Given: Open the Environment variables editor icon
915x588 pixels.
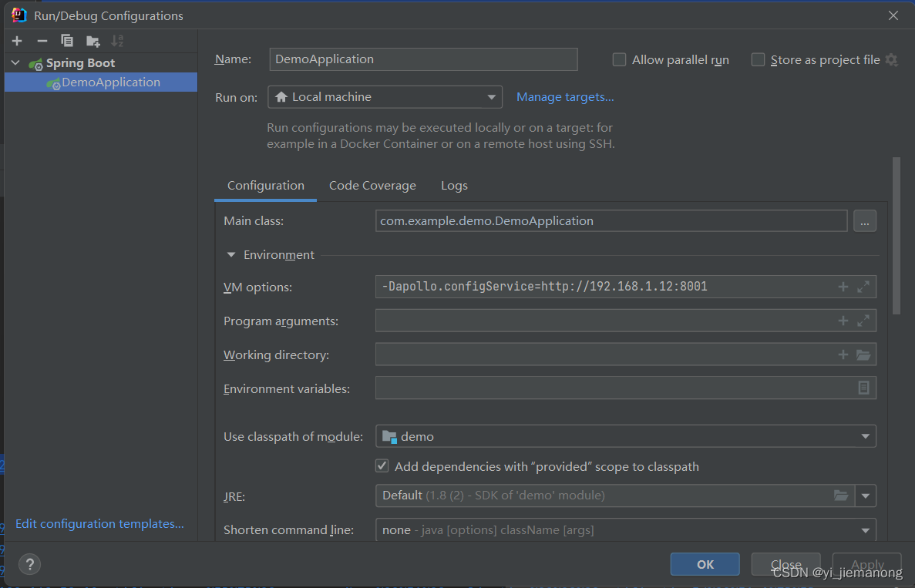Looking at the screenshot, I should (x=864, y=388).
